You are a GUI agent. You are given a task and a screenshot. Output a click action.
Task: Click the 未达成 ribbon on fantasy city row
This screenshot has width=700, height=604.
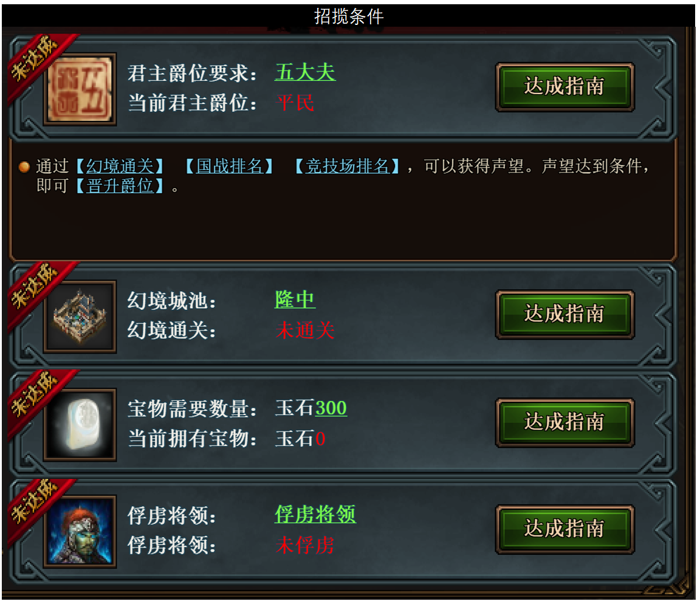(x=36, y=289)
